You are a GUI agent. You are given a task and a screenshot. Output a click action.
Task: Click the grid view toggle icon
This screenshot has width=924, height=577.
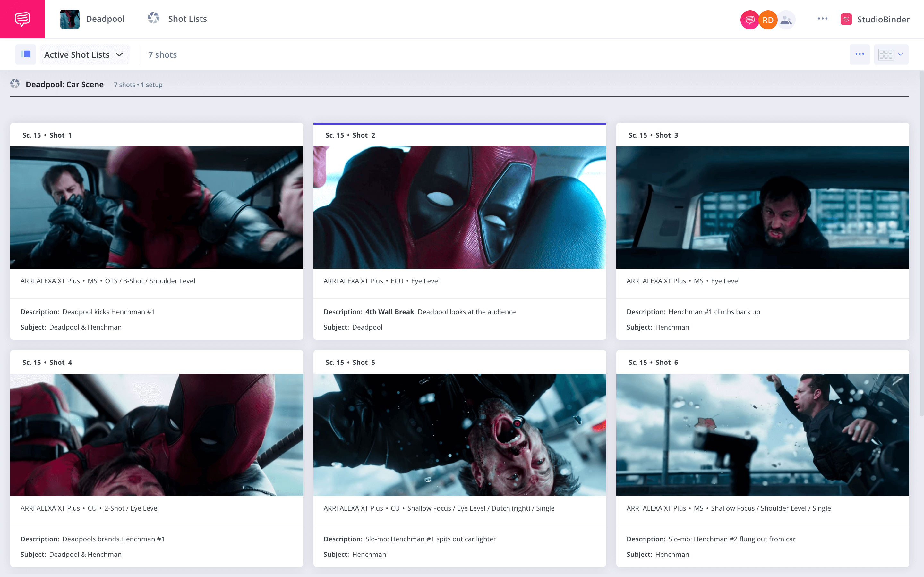[x=886, y=54]
